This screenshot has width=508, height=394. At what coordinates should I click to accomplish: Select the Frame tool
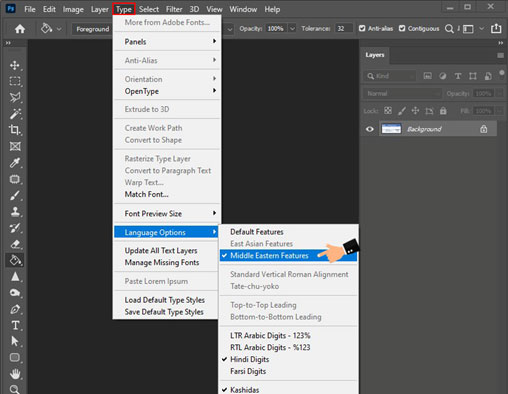15,146
